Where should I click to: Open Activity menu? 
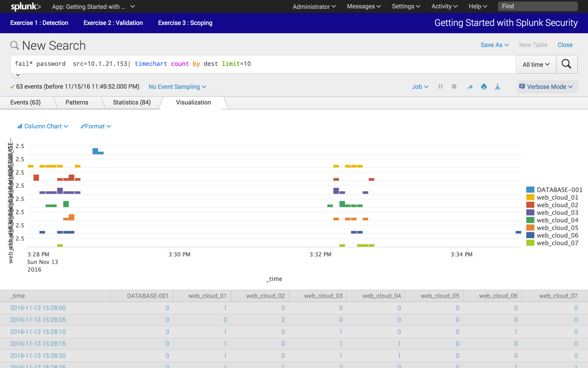click(444, 6)
